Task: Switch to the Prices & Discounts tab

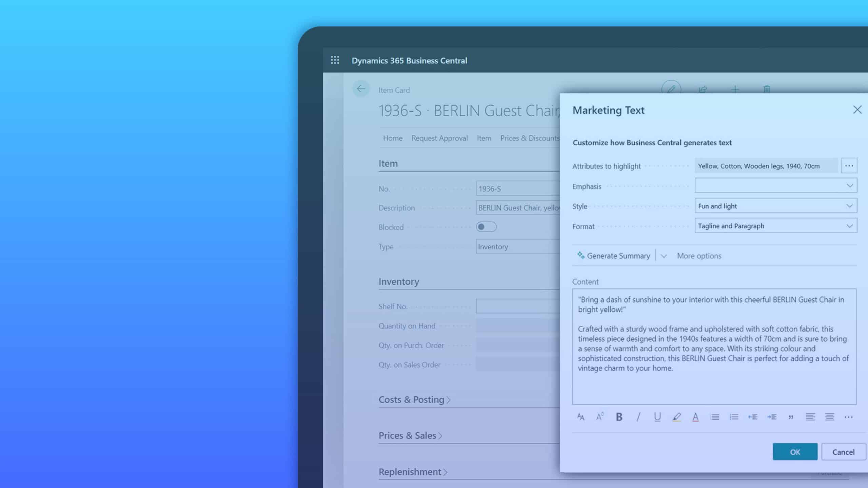Action: (x=530, y=138)
